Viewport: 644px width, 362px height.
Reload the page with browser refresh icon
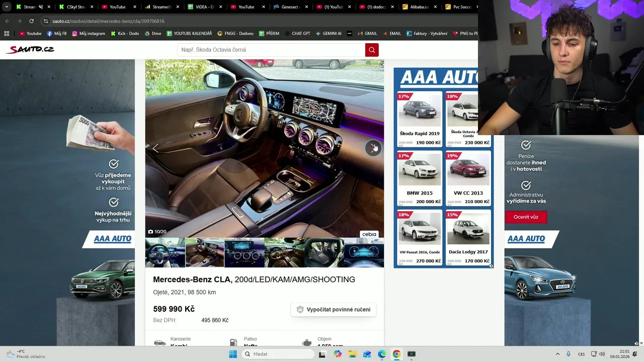click(x=31, y=21)
